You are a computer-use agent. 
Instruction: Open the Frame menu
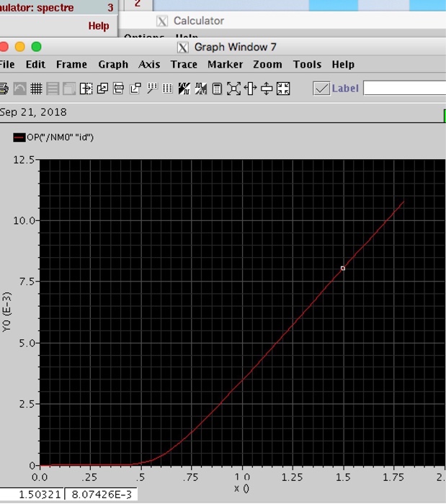(x=71, y=65)
